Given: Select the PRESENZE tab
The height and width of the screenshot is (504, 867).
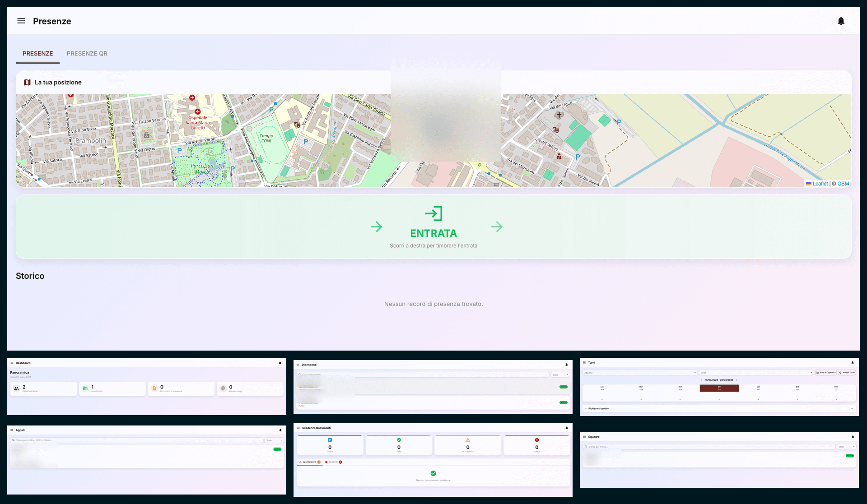Looking at the screenshot, I should tap(38, 53).
